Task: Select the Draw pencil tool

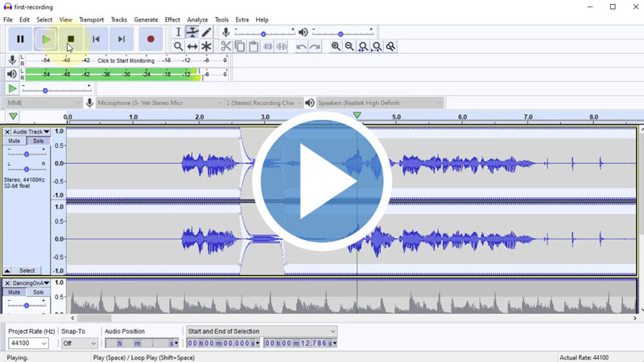Action: coord(207,32)
